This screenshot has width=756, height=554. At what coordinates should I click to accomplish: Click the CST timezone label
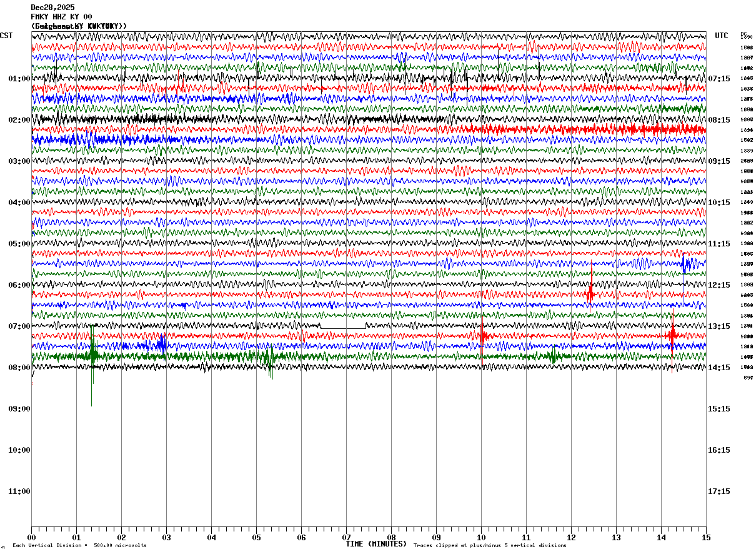[x=6, y=36]
